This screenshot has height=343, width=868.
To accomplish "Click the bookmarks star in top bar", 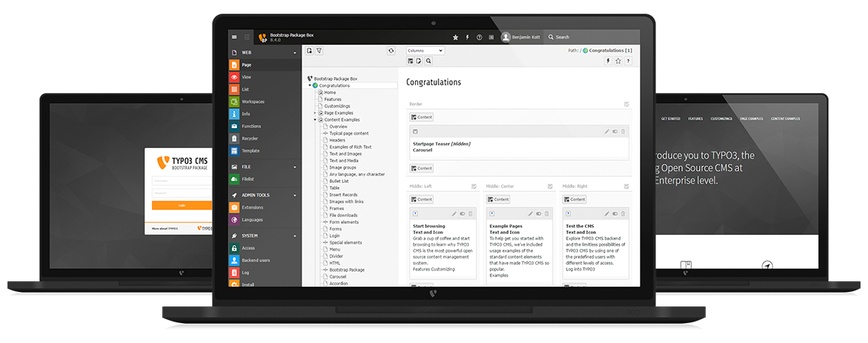I will coord(455,37).
